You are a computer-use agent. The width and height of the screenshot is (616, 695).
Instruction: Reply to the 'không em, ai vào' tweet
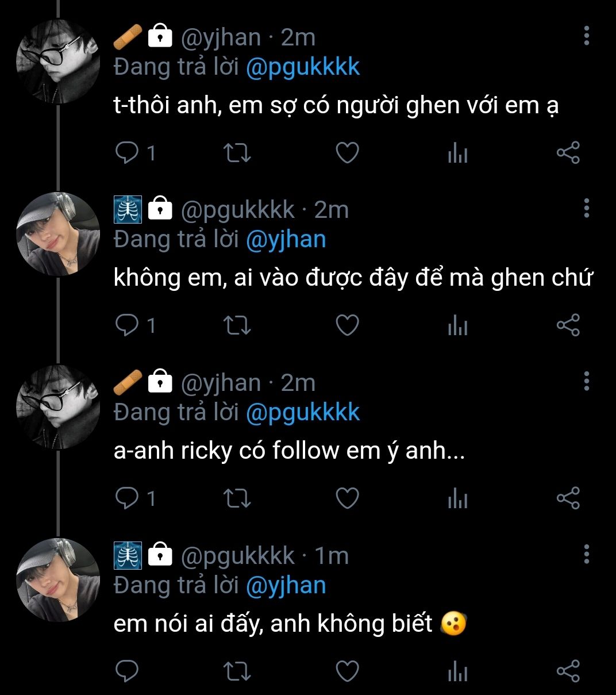127,325
